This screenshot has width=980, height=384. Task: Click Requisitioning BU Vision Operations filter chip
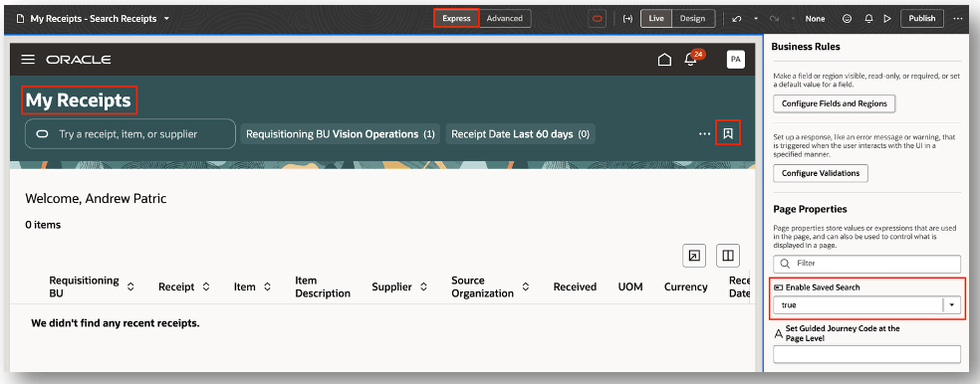[340, 133]
